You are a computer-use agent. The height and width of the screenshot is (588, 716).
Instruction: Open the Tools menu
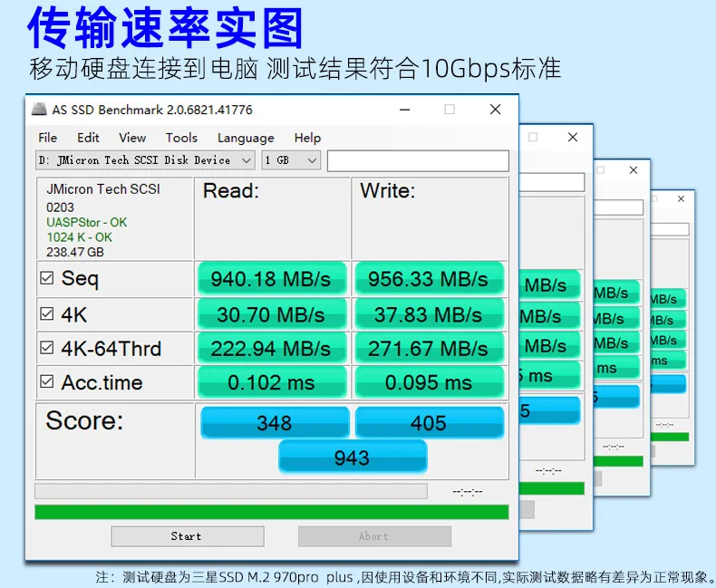[181, 138]
